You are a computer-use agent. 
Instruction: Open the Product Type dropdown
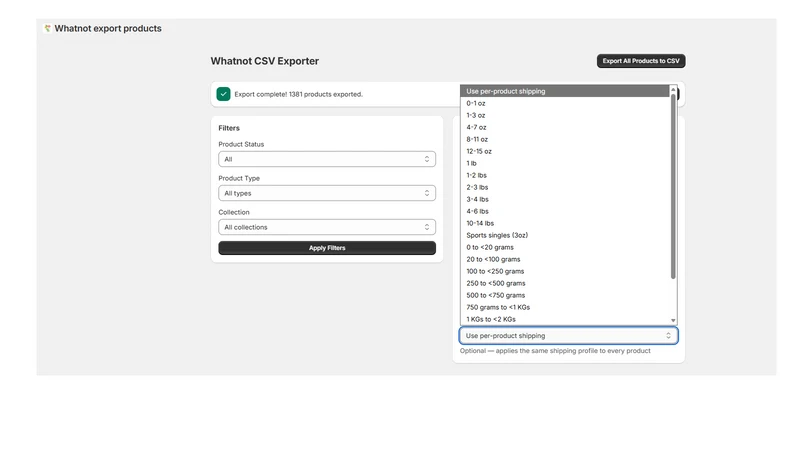pos(327,193)
